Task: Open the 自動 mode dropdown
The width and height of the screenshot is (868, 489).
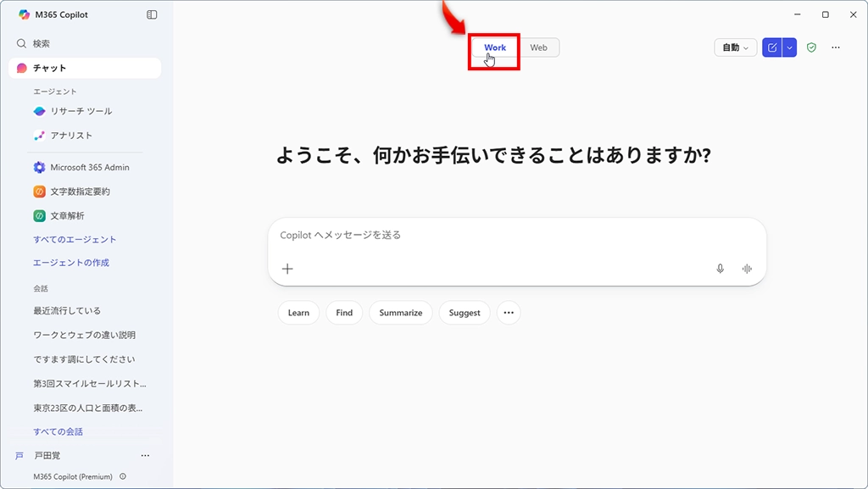Action: pos(735,47)
